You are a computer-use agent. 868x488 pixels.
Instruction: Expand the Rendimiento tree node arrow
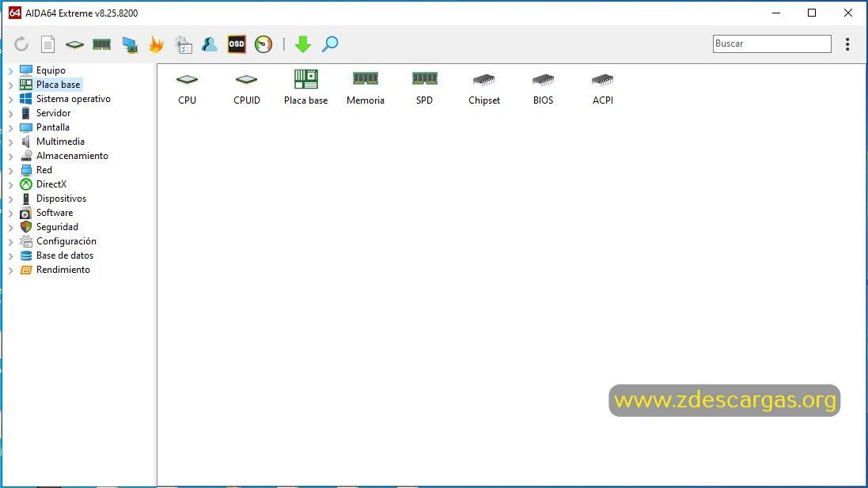click(10, 270)
